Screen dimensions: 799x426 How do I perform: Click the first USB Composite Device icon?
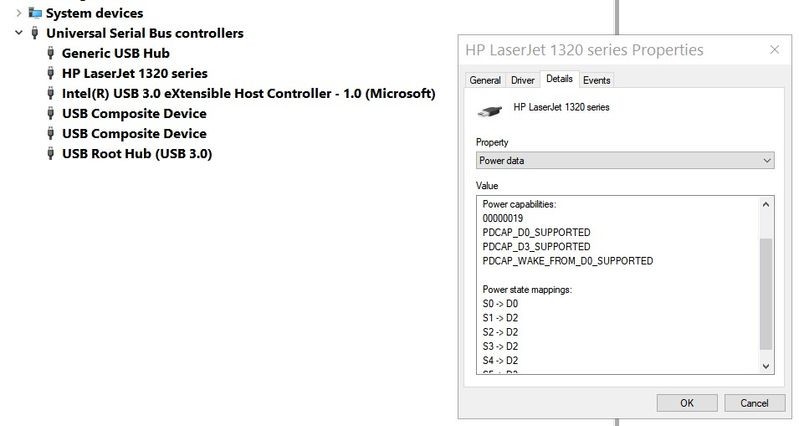51,113
